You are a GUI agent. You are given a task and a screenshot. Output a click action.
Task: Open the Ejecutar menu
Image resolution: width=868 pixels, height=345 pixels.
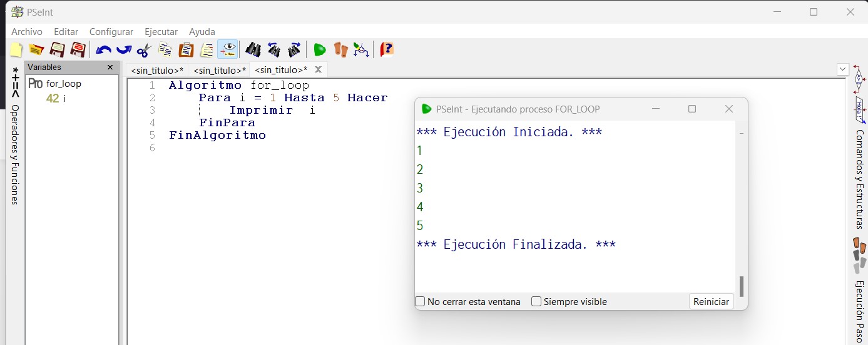coord(161,31)
